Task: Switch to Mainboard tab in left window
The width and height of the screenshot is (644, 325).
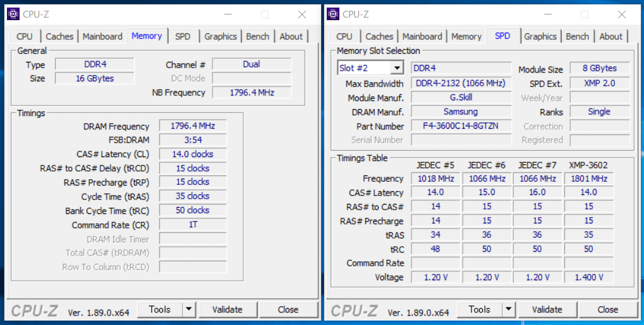Action: (102, 37)
